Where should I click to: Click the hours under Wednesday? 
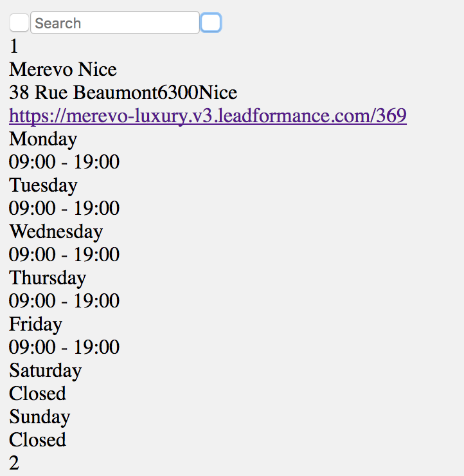pos(64,254)
